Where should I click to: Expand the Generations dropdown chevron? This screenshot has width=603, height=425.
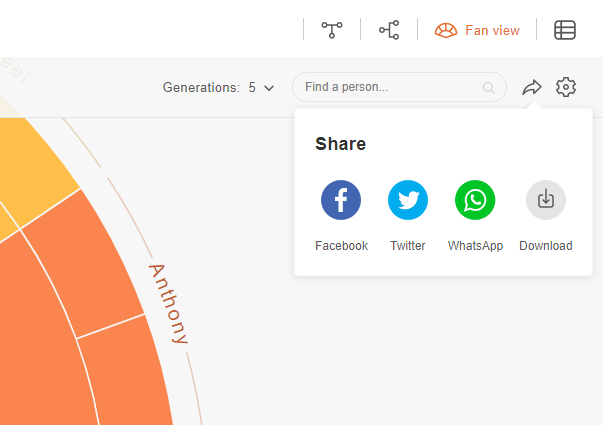(x=269, y=88)
